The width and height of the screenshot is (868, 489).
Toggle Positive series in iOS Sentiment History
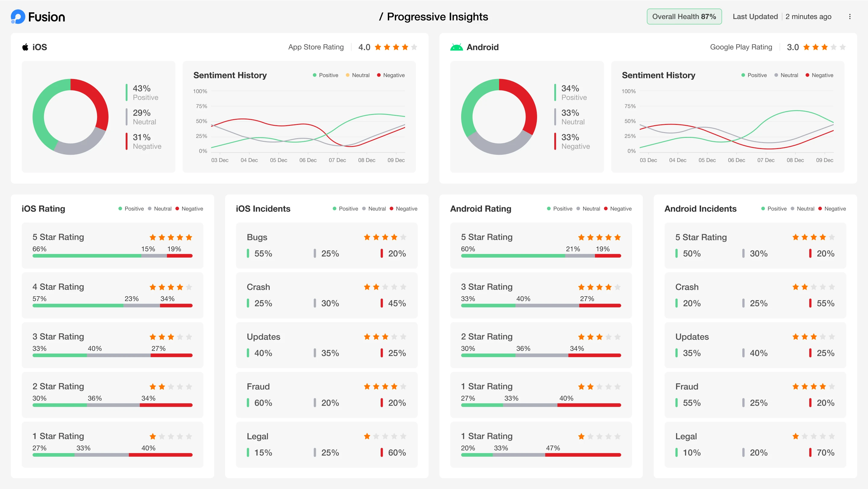tap(325, 75)
